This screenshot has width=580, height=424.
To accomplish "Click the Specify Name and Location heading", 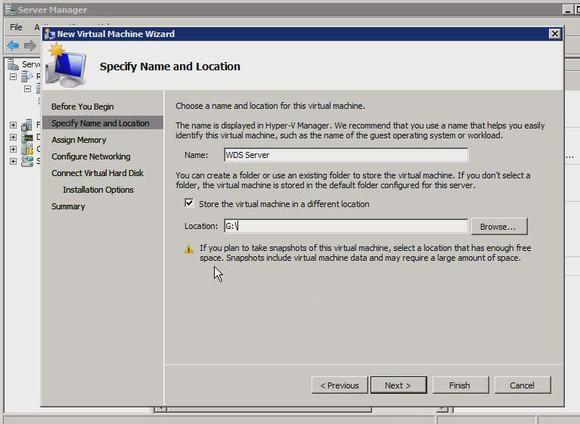I will (170, 67).
